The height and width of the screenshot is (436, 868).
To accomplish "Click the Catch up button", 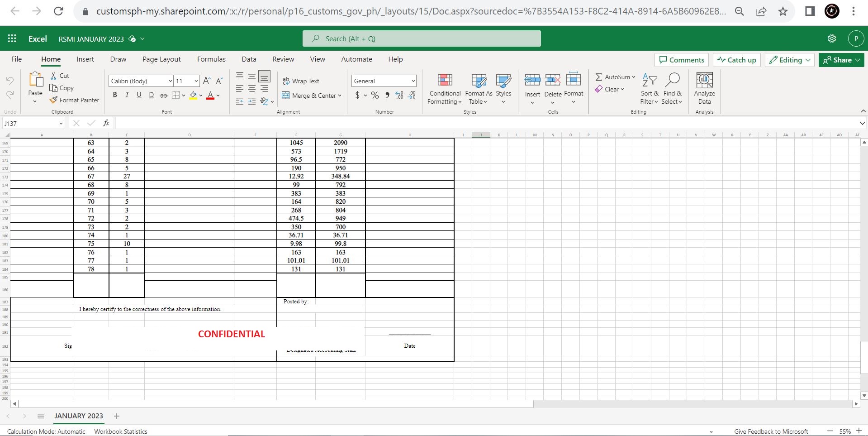I will pos(737,60).
